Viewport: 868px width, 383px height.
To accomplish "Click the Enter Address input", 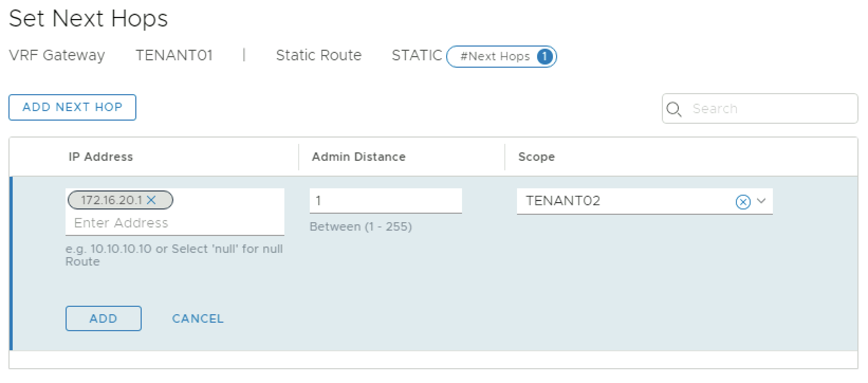I will [174, 223].
